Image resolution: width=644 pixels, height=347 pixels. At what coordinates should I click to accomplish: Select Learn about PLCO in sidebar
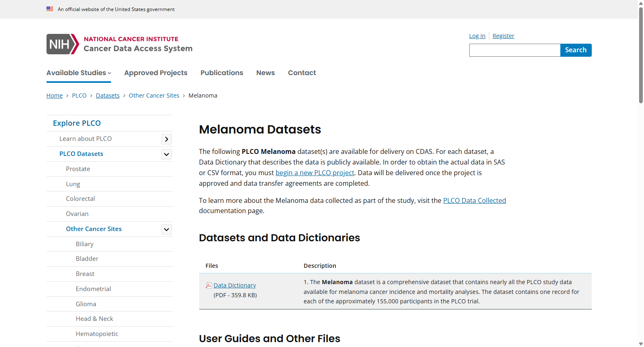tap(86, 139)
